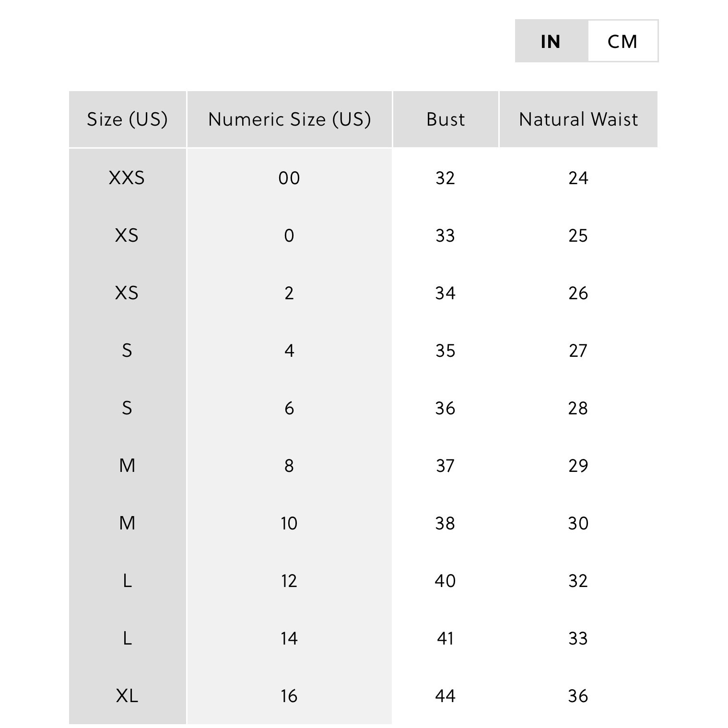This screenshot has height=728, width=728.
Task: Click numeric size 00 cell
Action: tap(289, 178)
